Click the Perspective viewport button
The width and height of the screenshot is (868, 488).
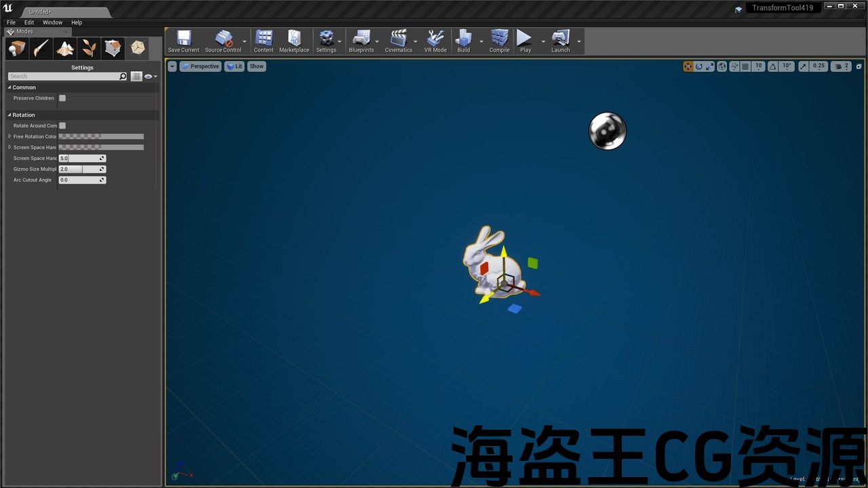pos(201,66)
